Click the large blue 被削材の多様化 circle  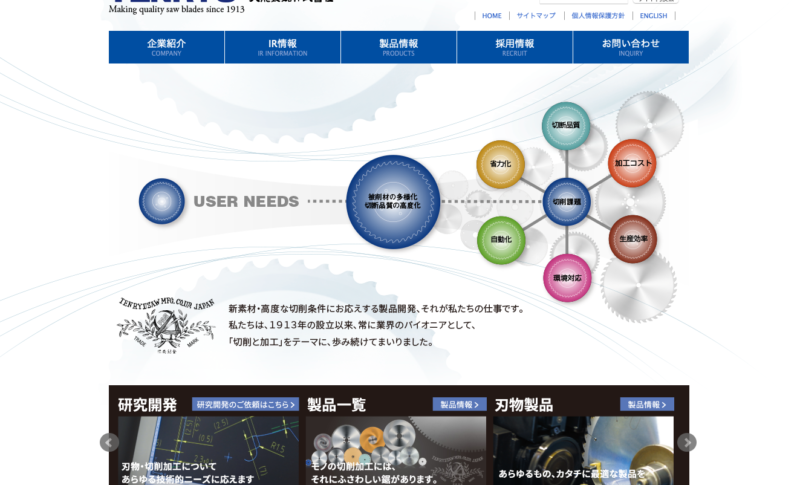[393, 201]
